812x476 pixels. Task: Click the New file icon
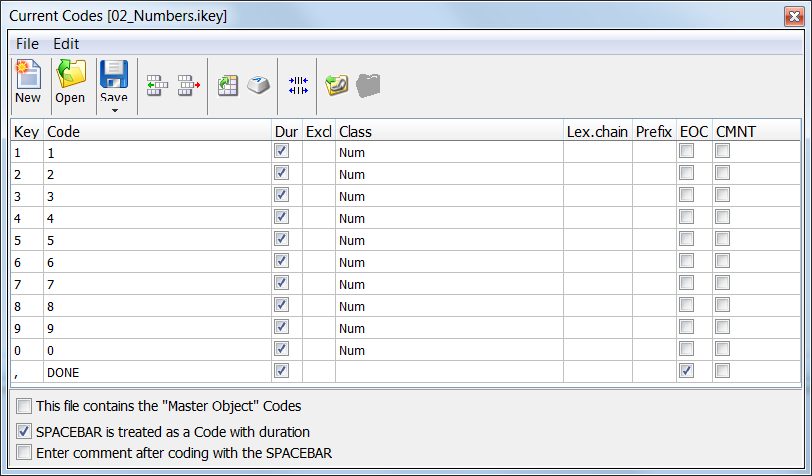(27, 82)
